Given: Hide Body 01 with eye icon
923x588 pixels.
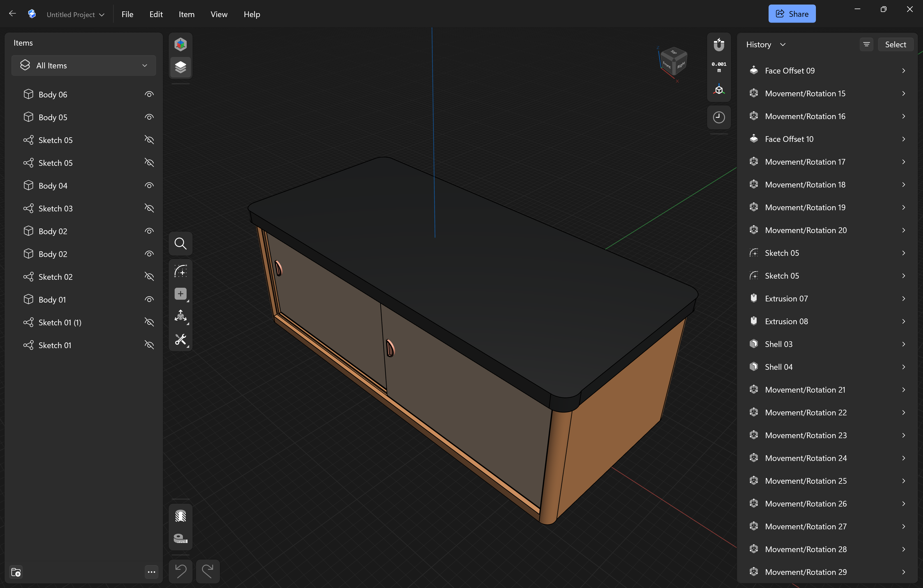Looking at the screenshot, I should click(149, 299).
